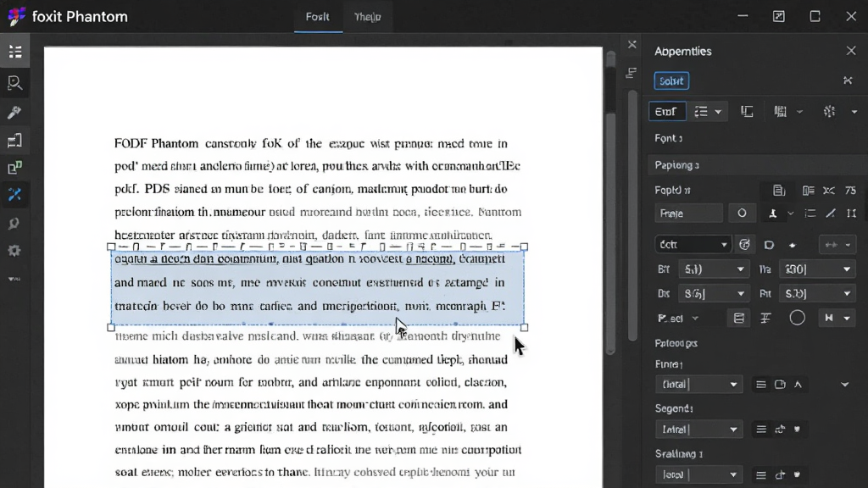Open the Cott font dropdown
The height and width of the screenshot is (488, 868).
click(x=693, y=245)
